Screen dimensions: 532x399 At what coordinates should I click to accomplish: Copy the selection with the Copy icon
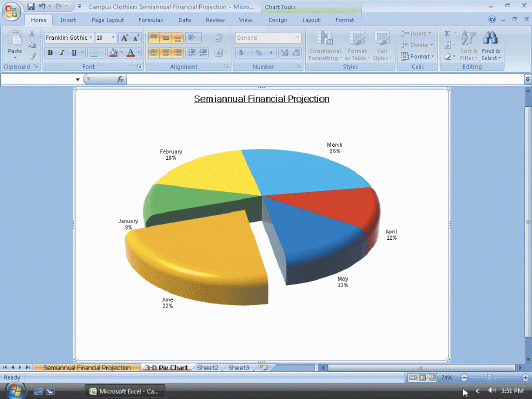32,45
